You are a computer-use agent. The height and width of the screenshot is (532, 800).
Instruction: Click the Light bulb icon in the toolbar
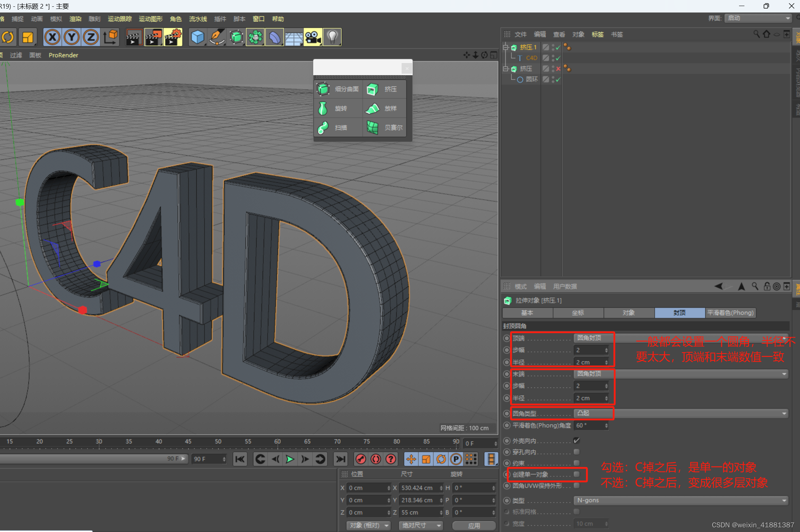pyautogui.click(x=332, y=37)
